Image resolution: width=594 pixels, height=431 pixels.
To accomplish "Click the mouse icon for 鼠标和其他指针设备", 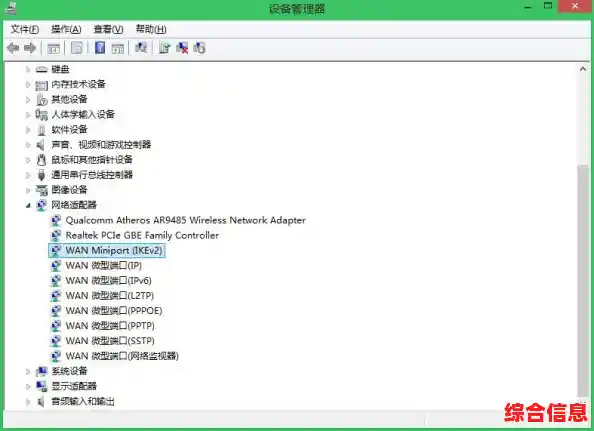I will (41, 159).
